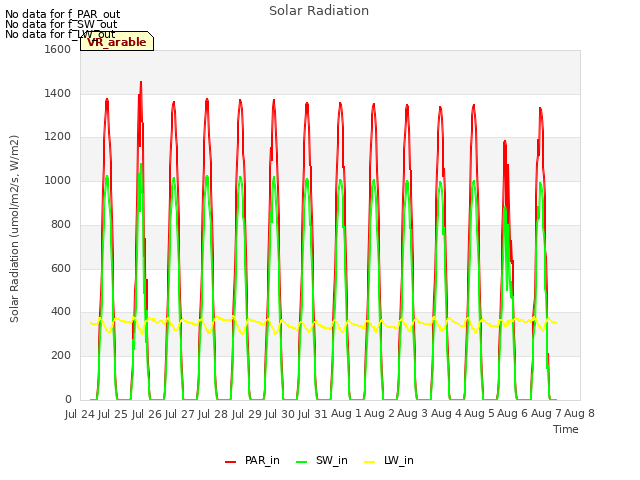
Task: Click the Jul 25 x-axis date label
Action: 113,414
